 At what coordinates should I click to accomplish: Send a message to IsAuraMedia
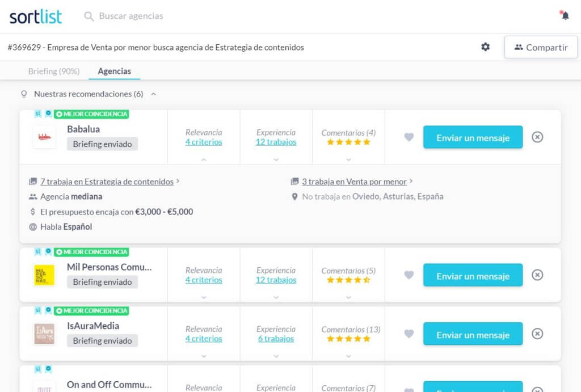click(473, 334)
